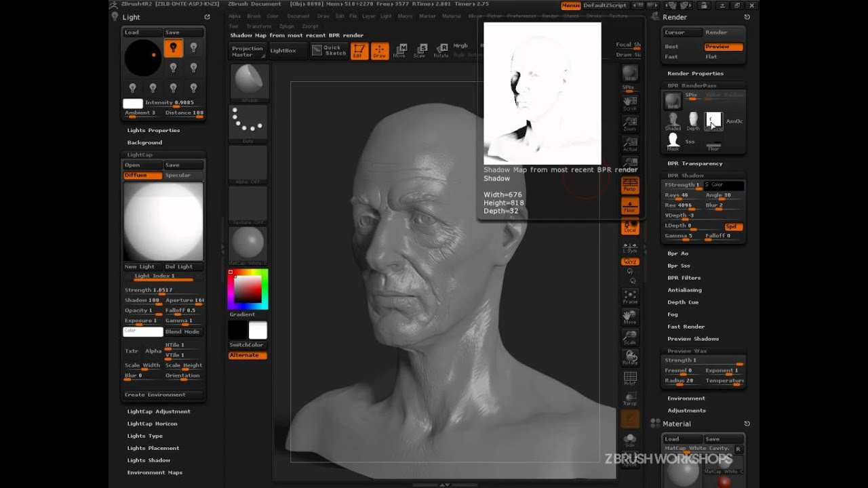868x488 pixels.
Task: Switch LightCap to Diffuse tab
Action: click(142, 175)
